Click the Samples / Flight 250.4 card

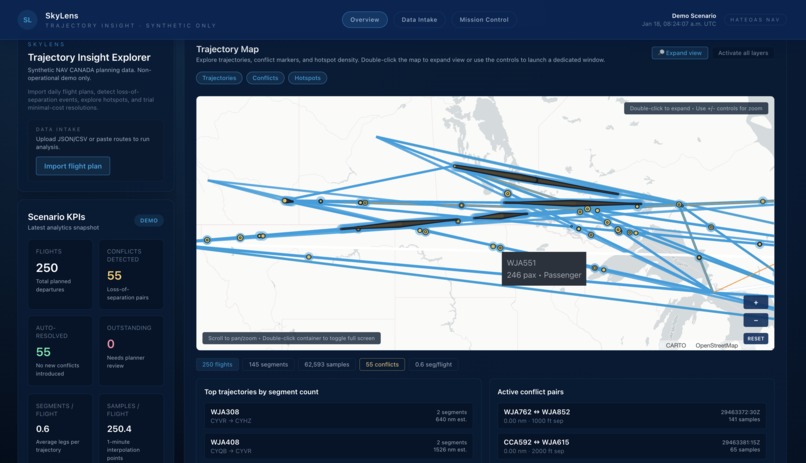[131, 429]
